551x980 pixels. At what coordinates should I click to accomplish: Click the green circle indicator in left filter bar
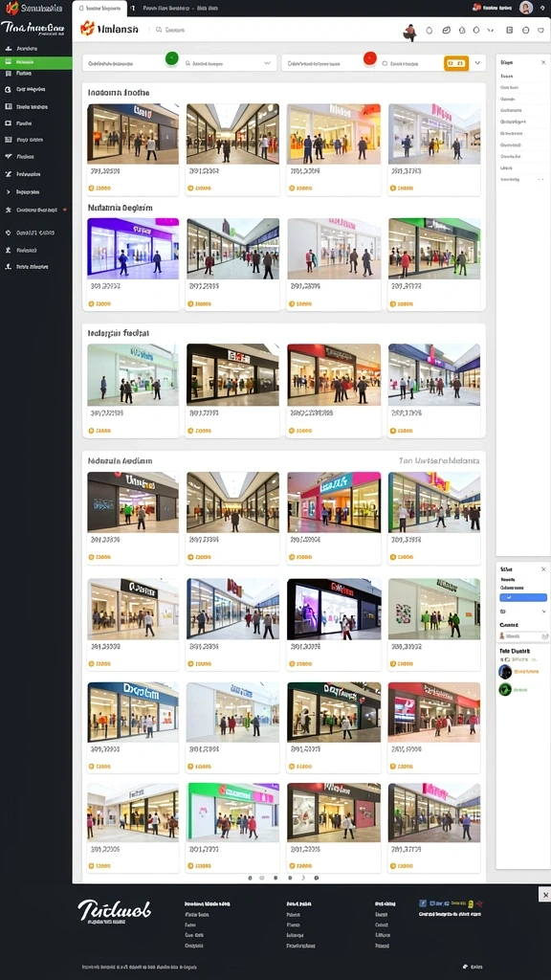pos(172,58)
